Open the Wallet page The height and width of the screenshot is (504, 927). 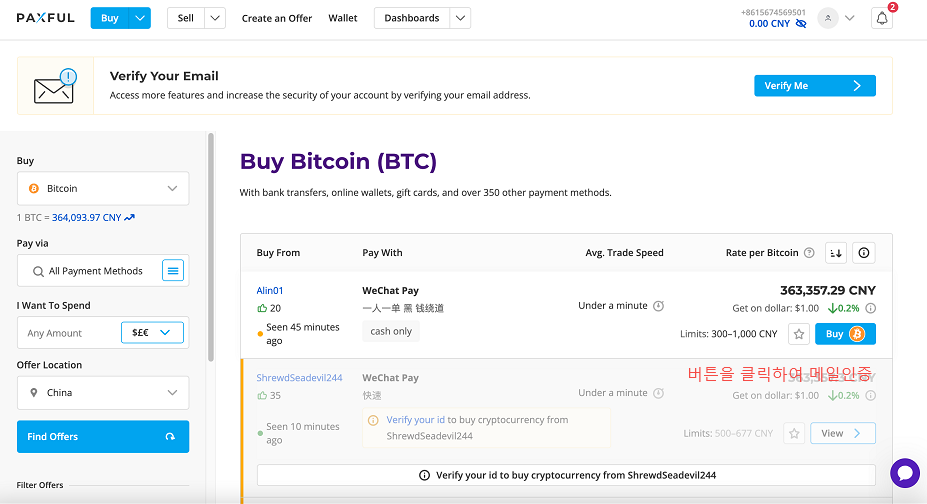343,18
